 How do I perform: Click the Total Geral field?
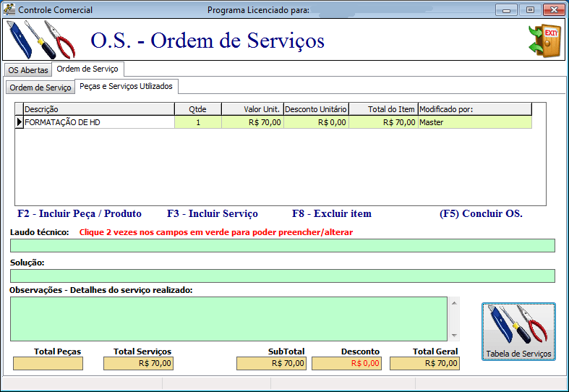pyautogui.click(x=424, y=363)
